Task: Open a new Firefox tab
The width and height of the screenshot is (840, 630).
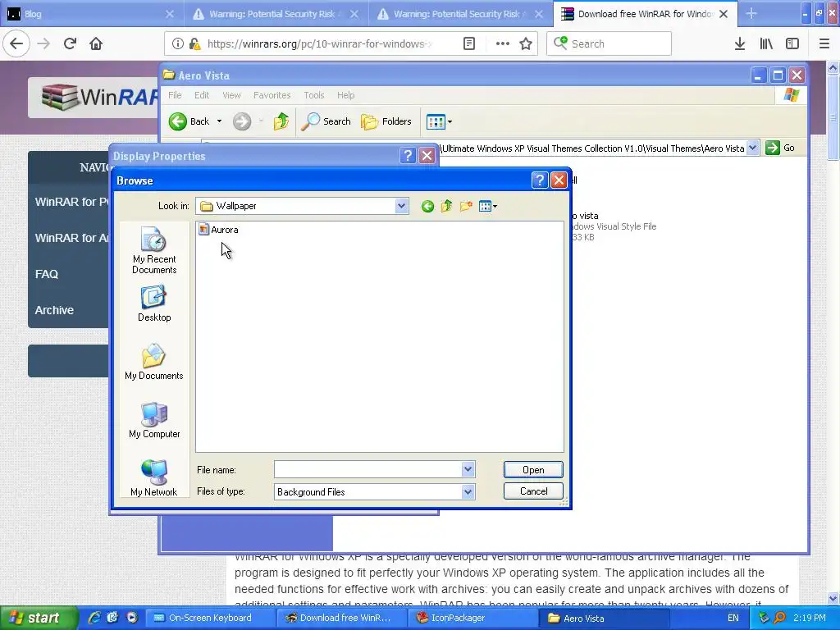Action: pyautogui.click(x=751, y=14)
